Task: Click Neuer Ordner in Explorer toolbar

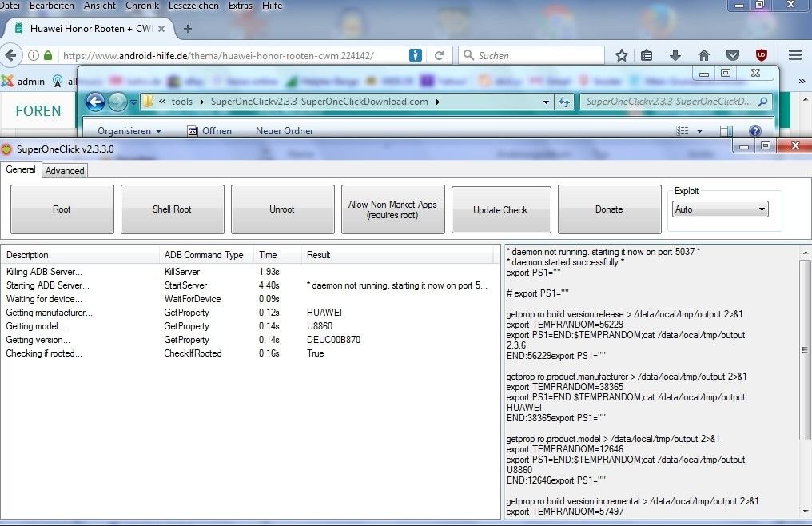Action: point(285,131)
